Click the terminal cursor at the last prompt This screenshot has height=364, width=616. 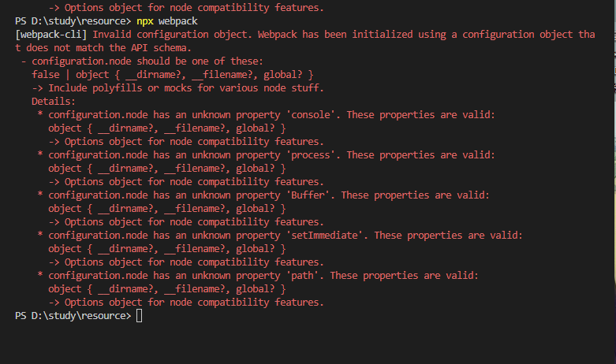(140, 316)
